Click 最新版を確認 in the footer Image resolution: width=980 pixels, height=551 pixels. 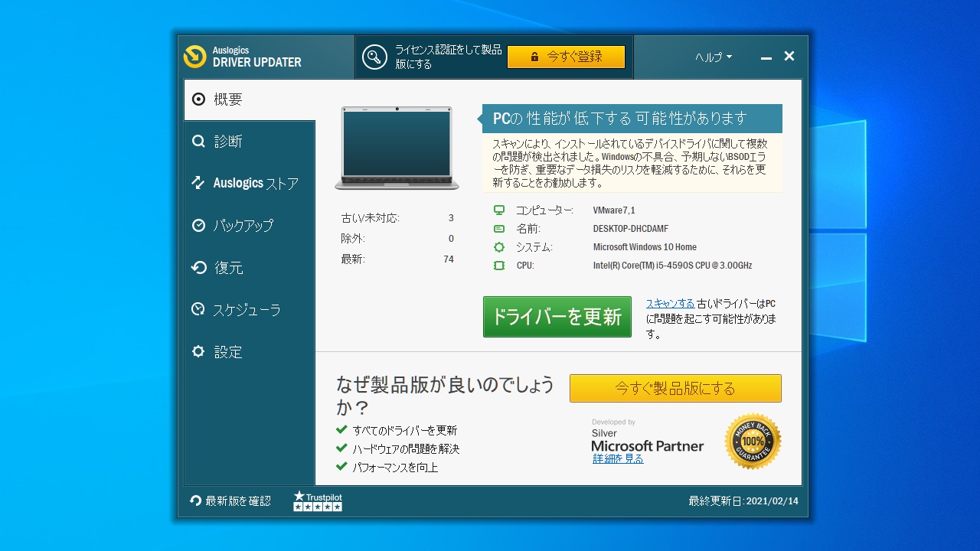pyautogui.click(x=238, y=501)
